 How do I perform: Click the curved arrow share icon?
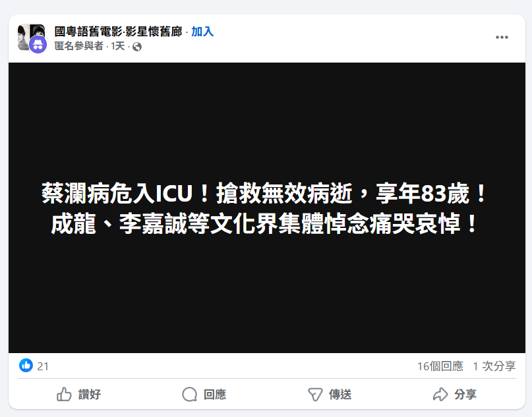coord(440,395)
